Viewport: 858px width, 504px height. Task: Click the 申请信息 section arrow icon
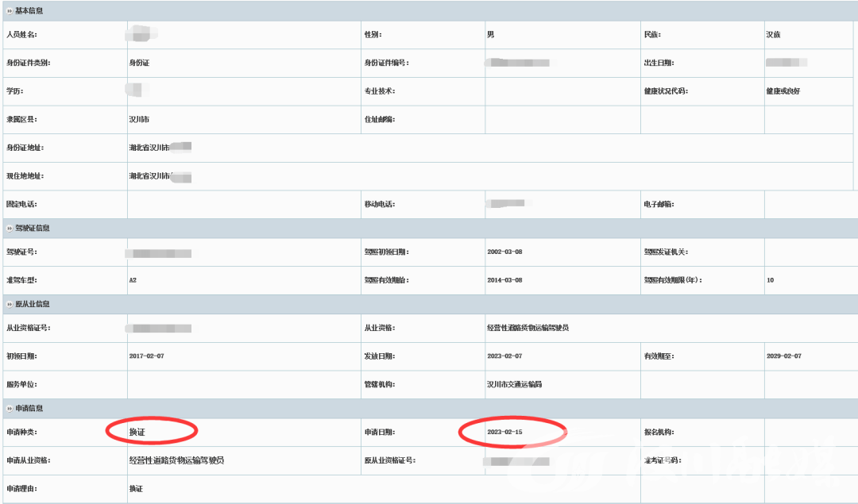coord(9,409)
